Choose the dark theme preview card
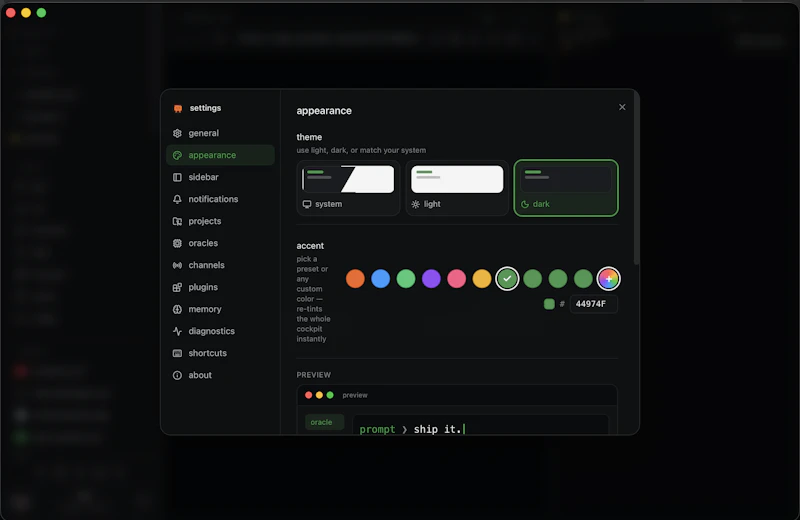Screen dimensions: 800x520 [x=566, y=188]
